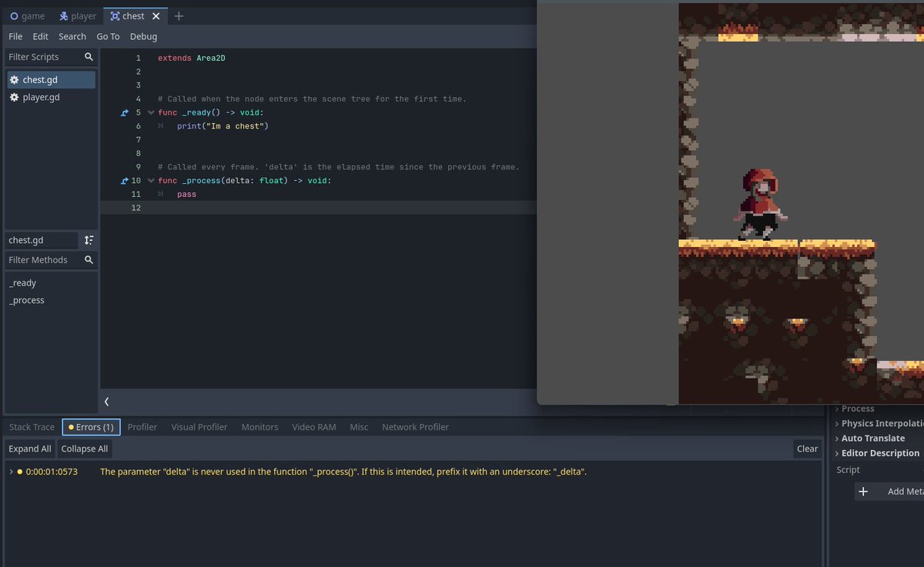Expand the error message disclosure arrow
924x567 pixels.
click(11, 471)
